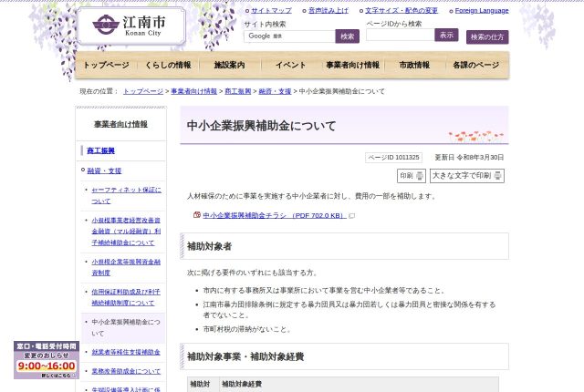Click breadcrumb トップページ link

143,91
